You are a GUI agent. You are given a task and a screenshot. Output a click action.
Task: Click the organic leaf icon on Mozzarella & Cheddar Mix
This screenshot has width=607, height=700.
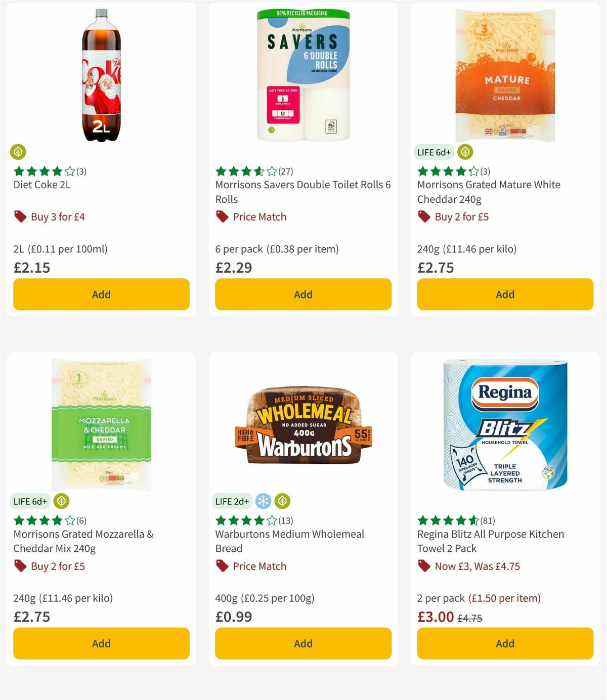[62, 501]
